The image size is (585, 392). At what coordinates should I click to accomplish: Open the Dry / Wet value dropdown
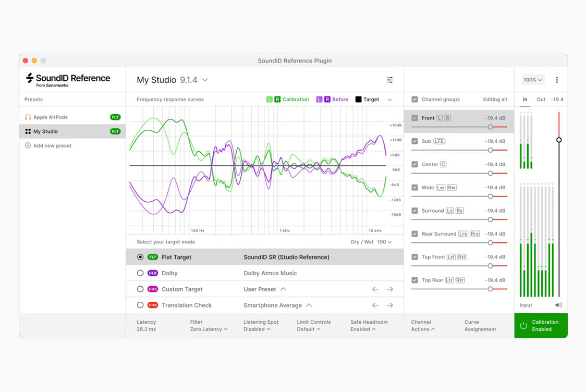click(385, 242)
